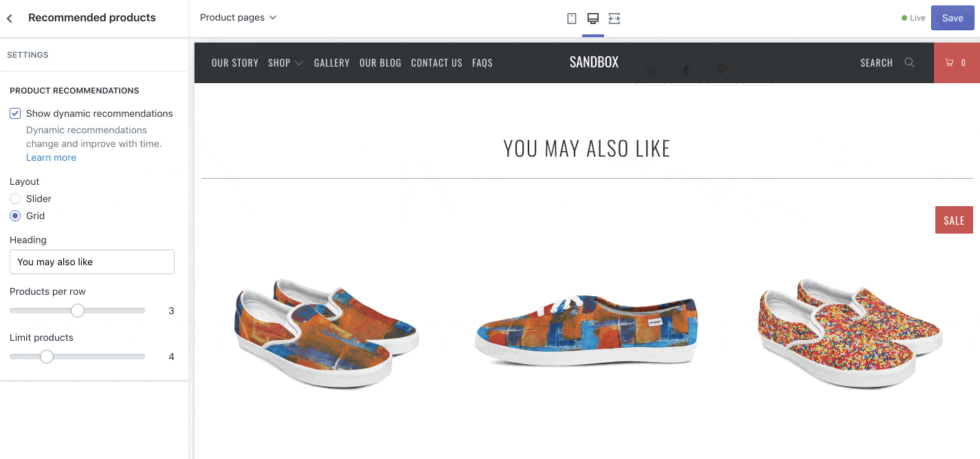Follow the Learn more link
The image size is (980, 459).
coord(51,157)
